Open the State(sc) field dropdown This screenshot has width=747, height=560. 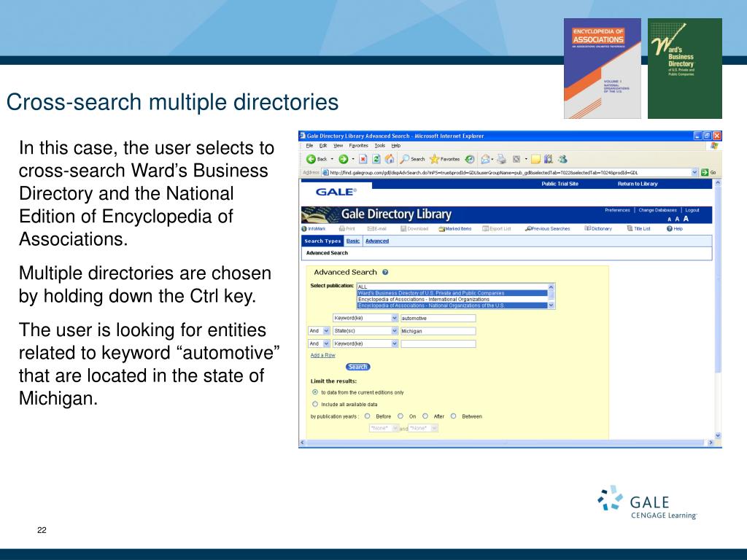point(365,331)
